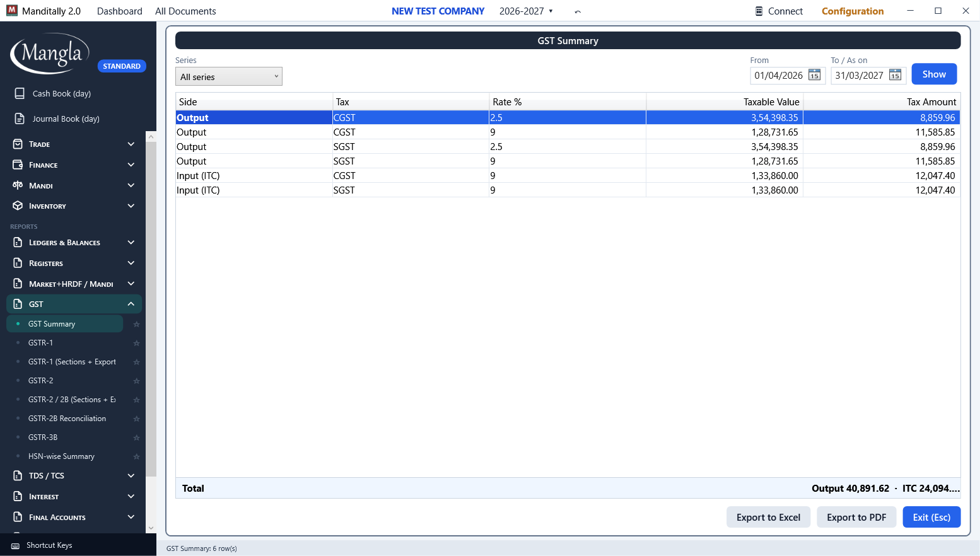Viewport: 980px width, 556px height.
Task: Open the To date calendar picker
Action: tap(895, 76)
